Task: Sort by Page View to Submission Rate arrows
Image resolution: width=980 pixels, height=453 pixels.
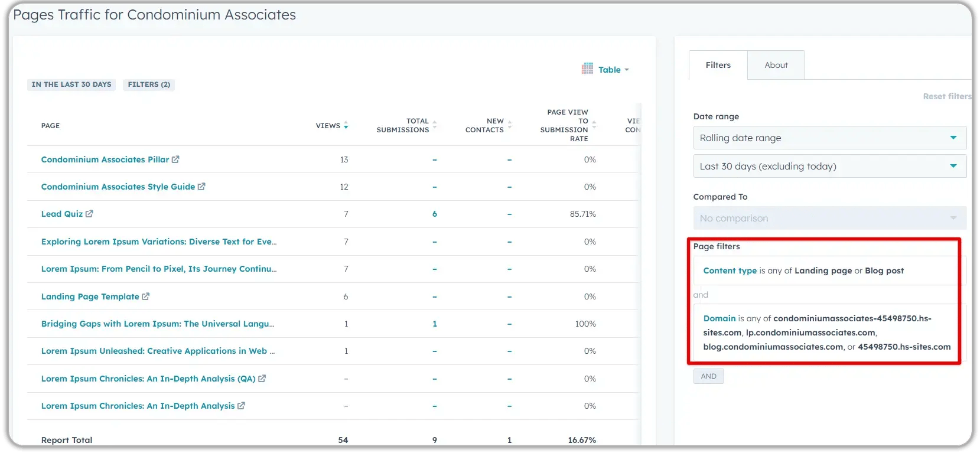Action: click(594, 125)
